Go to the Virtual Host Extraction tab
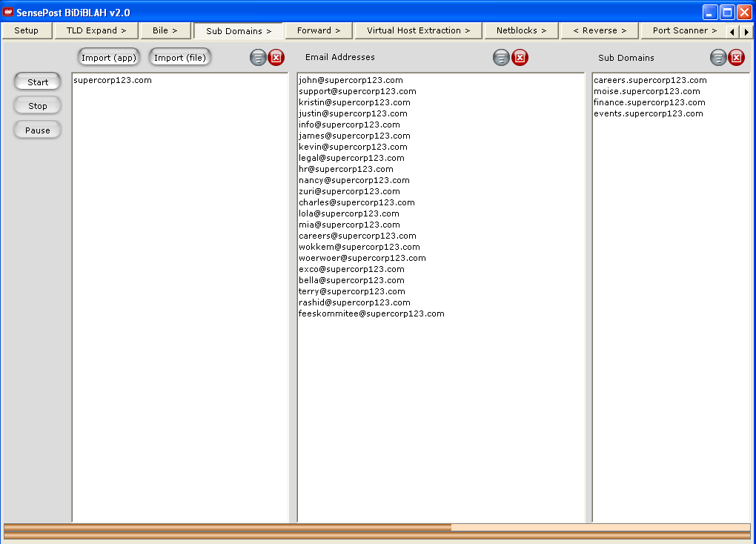Screen dimensions: 756x544 coord(419,31)
